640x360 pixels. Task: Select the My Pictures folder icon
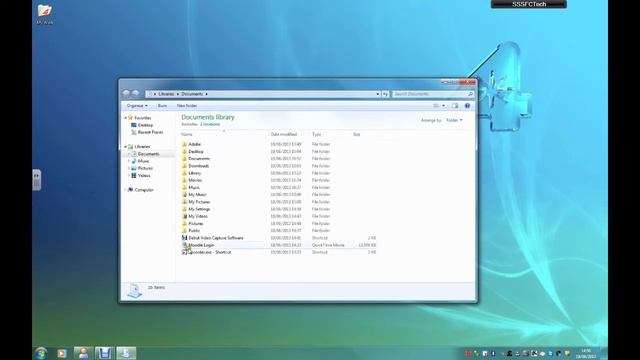click(184, 202)
